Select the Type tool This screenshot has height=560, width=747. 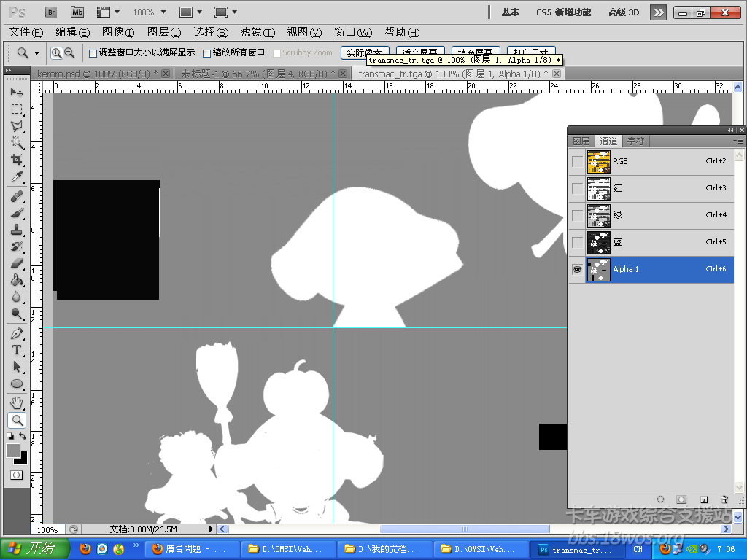click(16, 350)
